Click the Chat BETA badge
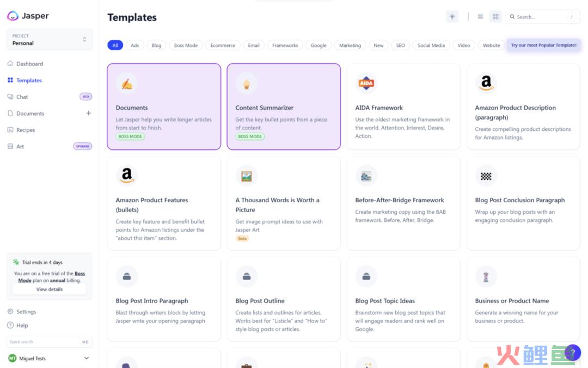Viewport: 588px width, 368px height. (86, 96)
